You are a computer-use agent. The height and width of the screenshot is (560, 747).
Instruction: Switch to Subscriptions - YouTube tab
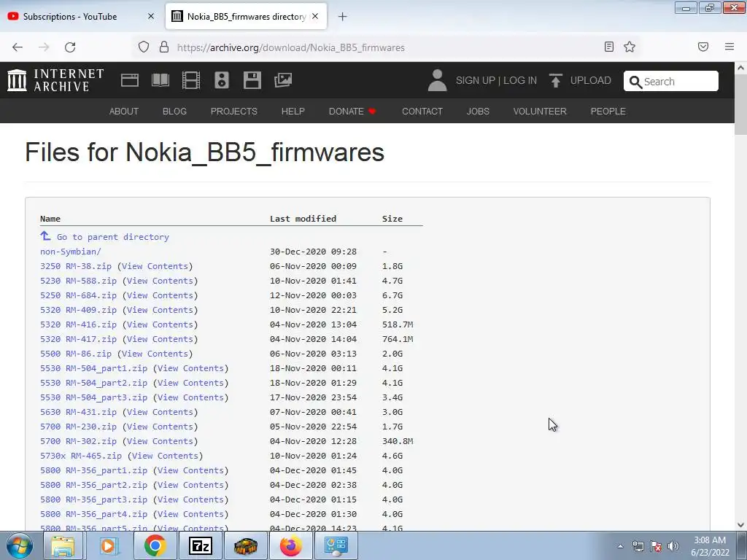[82, 17]
